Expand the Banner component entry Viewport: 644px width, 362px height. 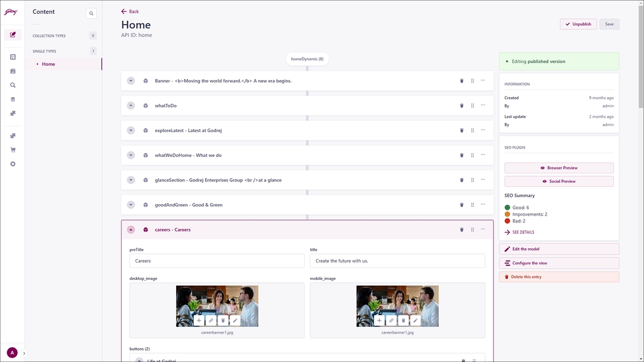click(131, 81)
